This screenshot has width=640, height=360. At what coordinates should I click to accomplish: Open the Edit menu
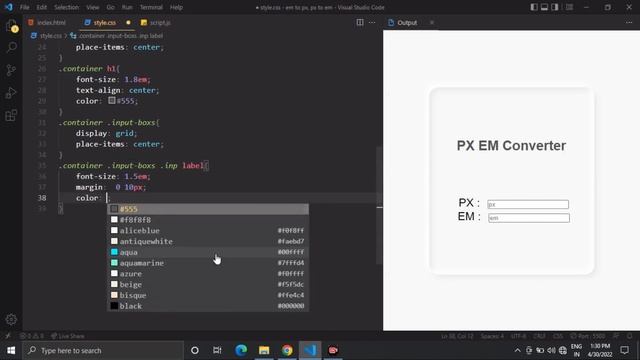(42, 7)
